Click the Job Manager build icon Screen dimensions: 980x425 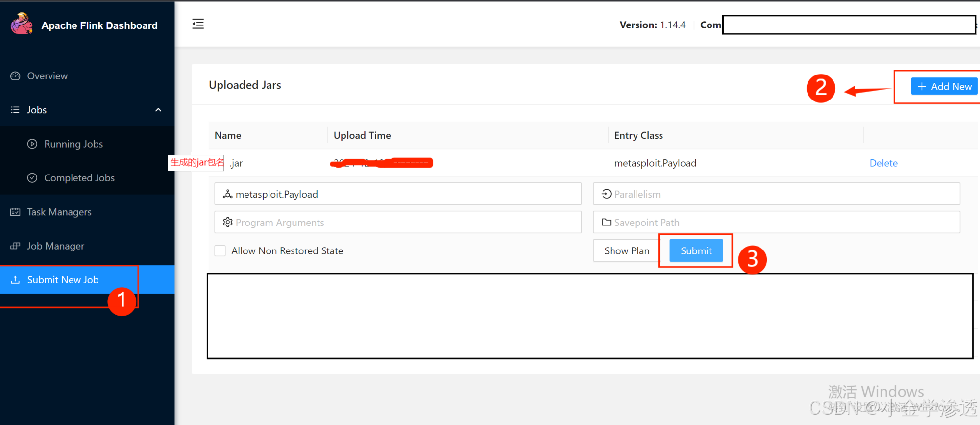tap(15, 246)
